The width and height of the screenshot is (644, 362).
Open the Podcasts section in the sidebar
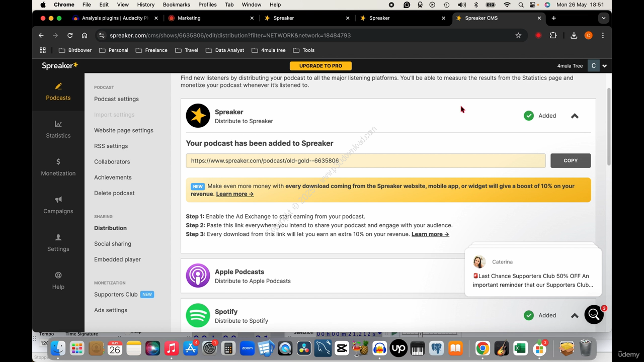pos(58,92)
